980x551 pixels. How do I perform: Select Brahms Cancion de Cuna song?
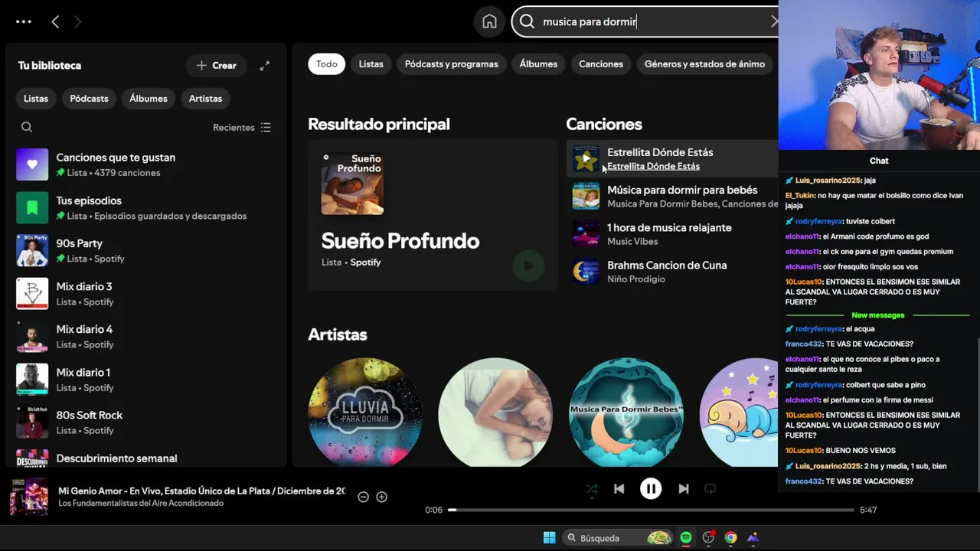[672, 272]
